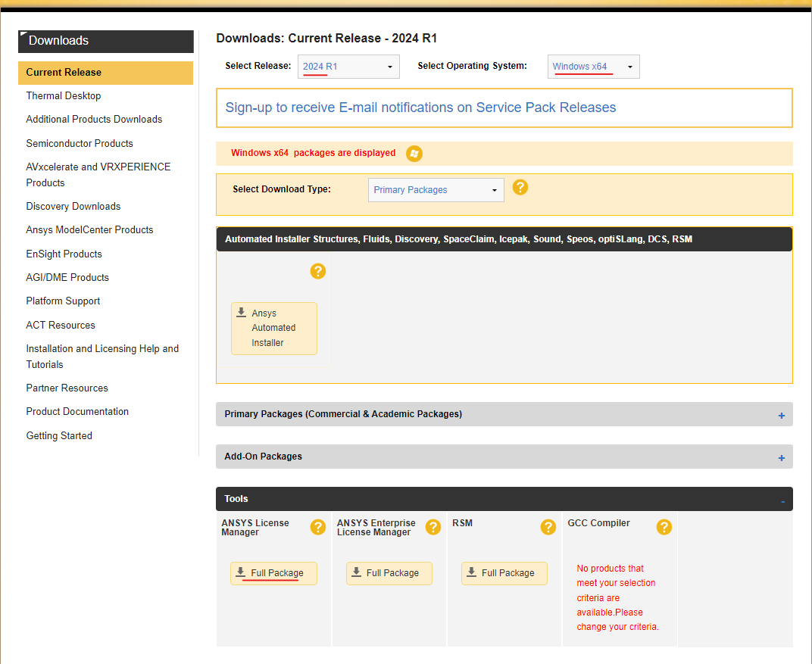This screenshot has height=664, width=812.
Task: Click help icon for ANSYS Enterprise License Manager
Action: [x=433, y=527]
